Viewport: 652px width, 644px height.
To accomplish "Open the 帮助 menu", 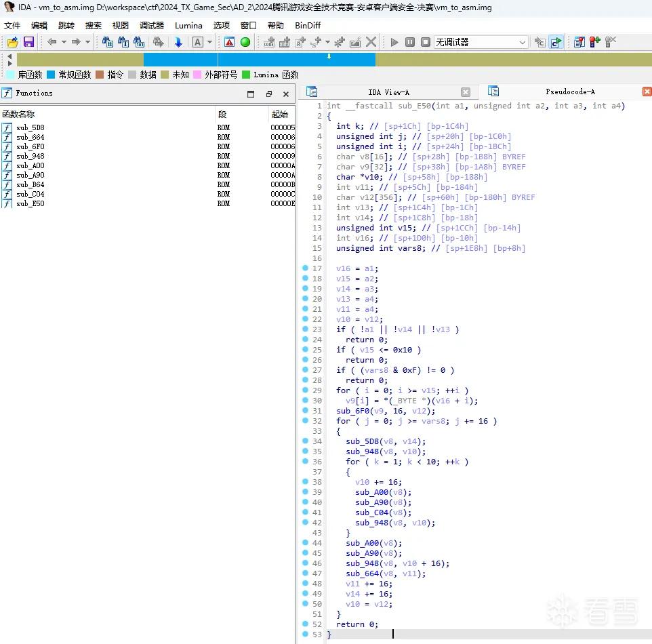I will tap(276, 26).
